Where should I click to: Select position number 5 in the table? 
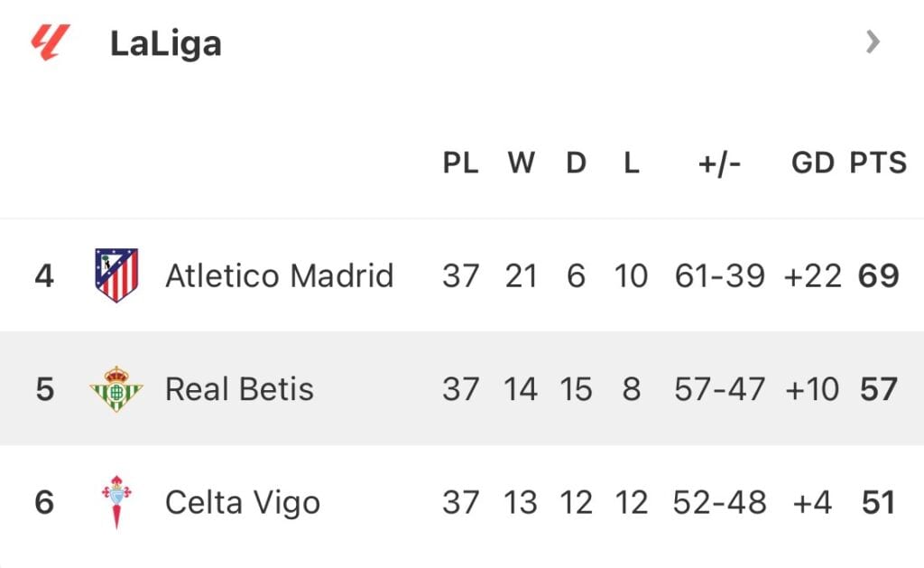click(45, 389)
